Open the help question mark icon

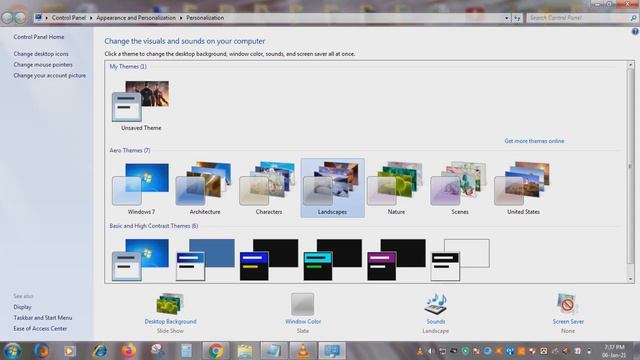coord(635,31)
